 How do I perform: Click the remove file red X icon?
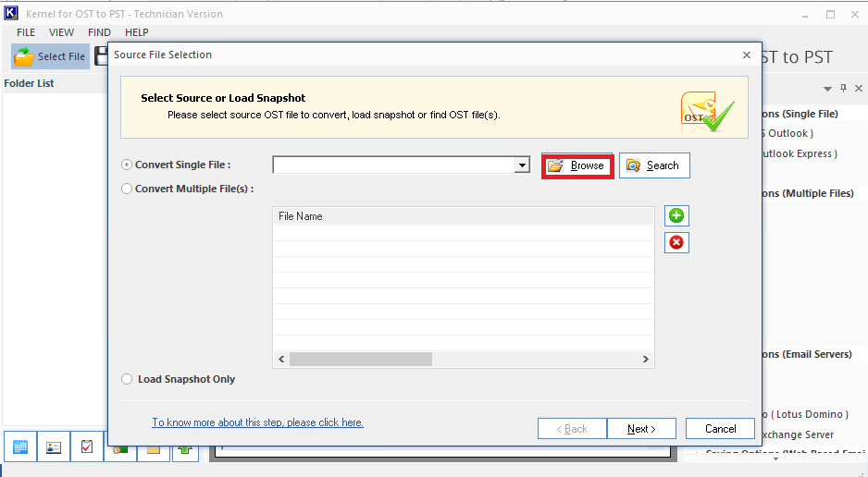coord(676,242)
